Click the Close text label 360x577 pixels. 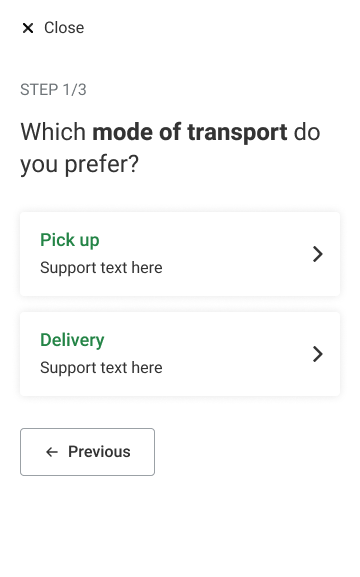64,28
